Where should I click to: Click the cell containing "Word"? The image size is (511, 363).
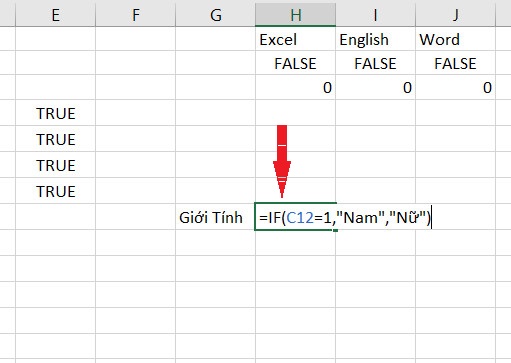456,39
